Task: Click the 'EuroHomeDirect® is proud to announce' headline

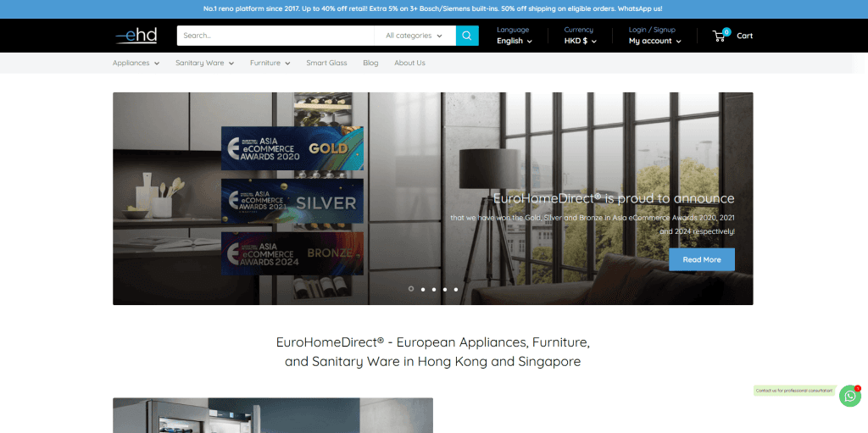Action: tap(614, 199)
